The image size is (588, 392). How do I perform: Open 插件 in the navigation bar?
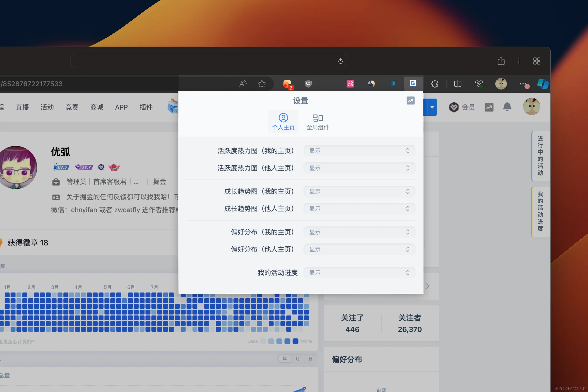pos(146,107)
